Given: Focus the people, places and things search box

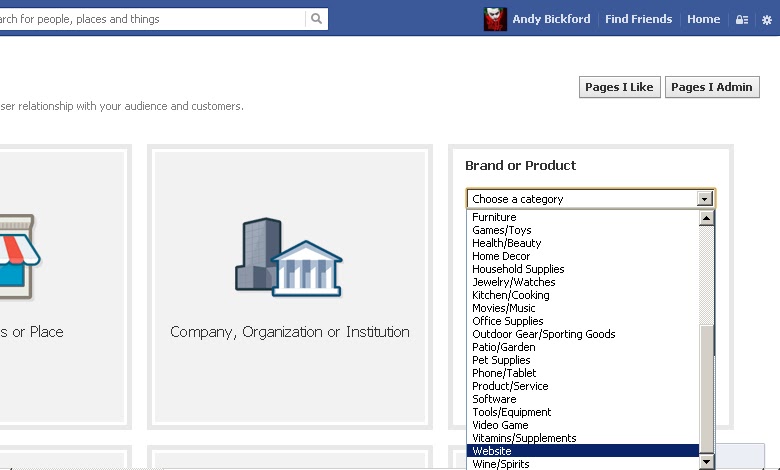Looking at the screenshot, I should pyautogui.click(x=152, y=19).
